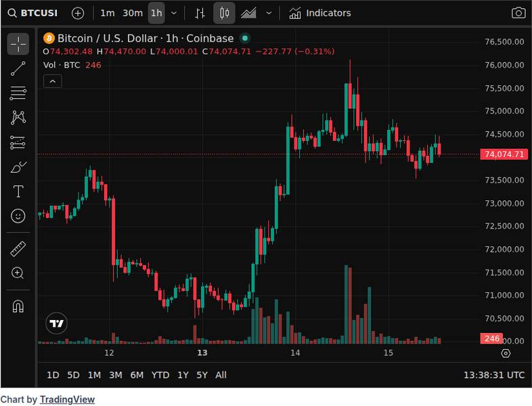Select the text annotation tool
532x406 pixels.
pos(18,191)
